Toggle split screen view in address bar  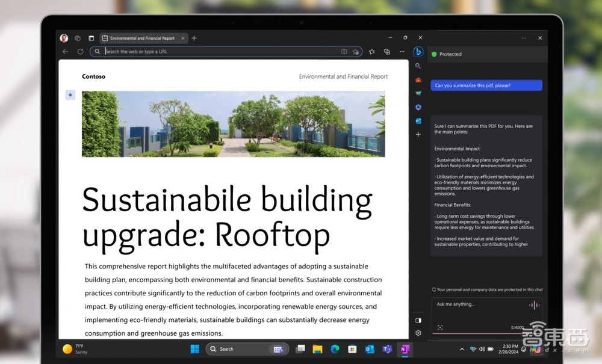344,52
